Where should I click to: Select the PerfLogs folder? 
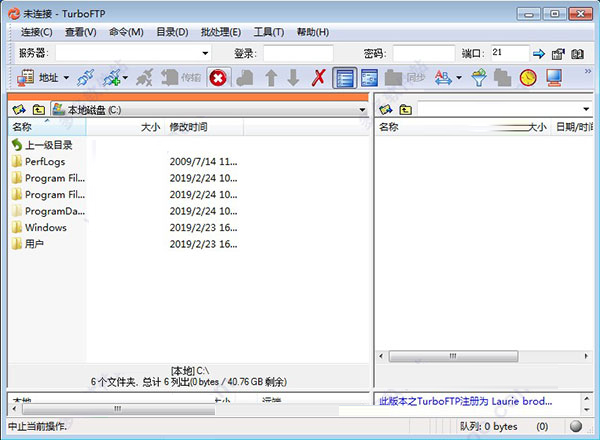[x=39, y=161]
